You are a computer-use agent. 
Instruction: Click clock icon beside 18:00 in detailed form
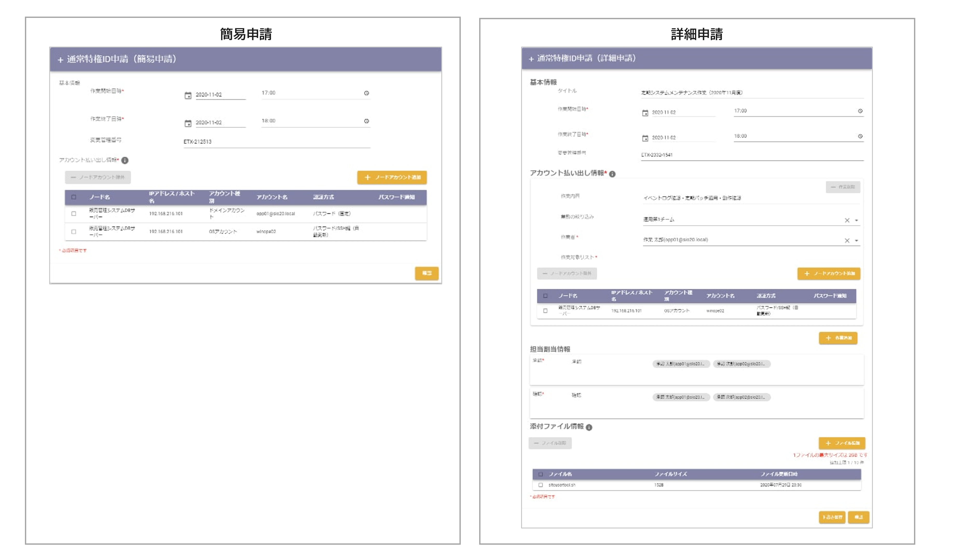(x=860, y=136)
